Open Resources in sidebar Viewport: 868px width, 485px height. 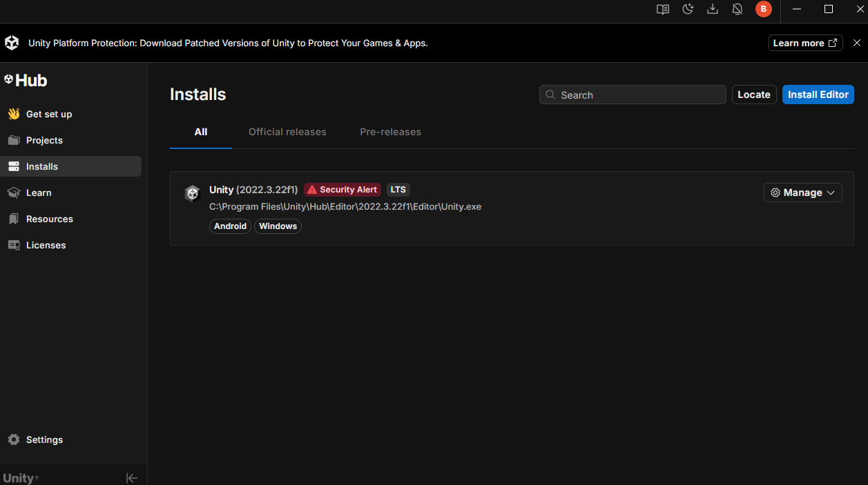[x=70, y=219]
